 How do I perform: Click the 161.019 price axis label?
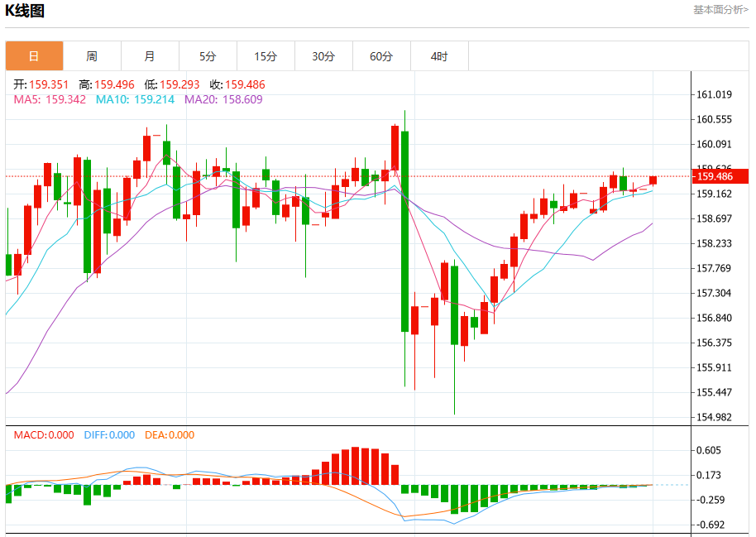click(714, 94)
